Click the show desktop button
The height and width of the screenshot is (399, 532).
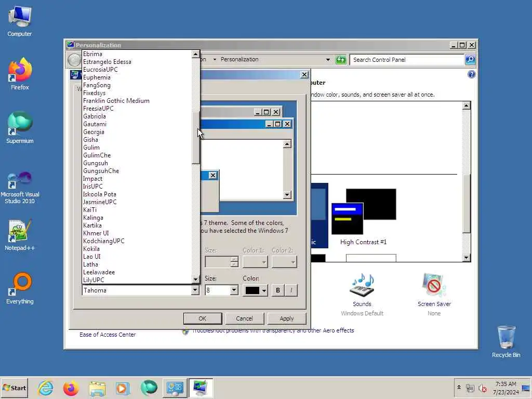click(x=526, y=388)
